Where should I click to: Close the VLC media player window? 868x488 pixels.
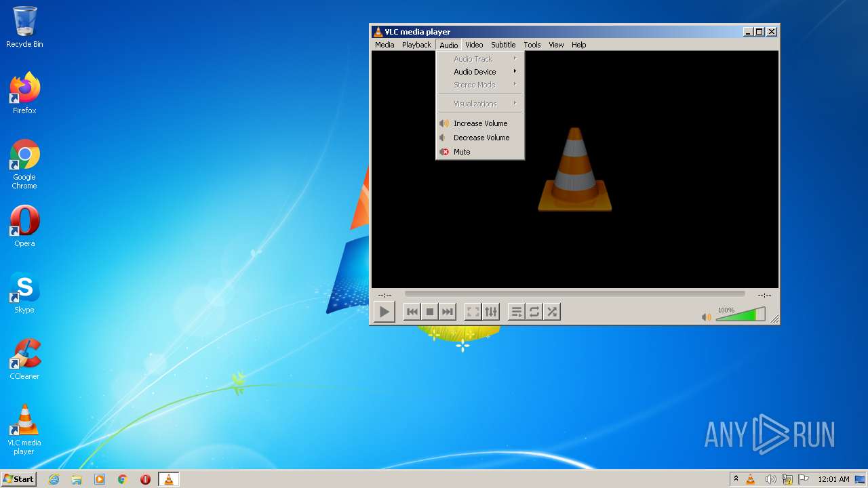point(772,32)
